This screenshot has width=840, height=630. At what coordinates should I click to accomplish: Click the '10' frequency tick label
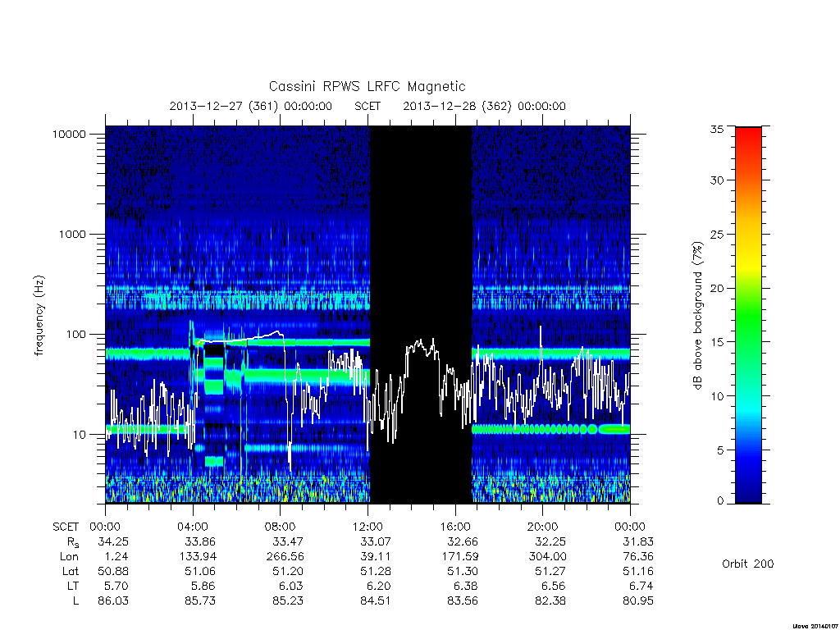click(x=79, y=435)
